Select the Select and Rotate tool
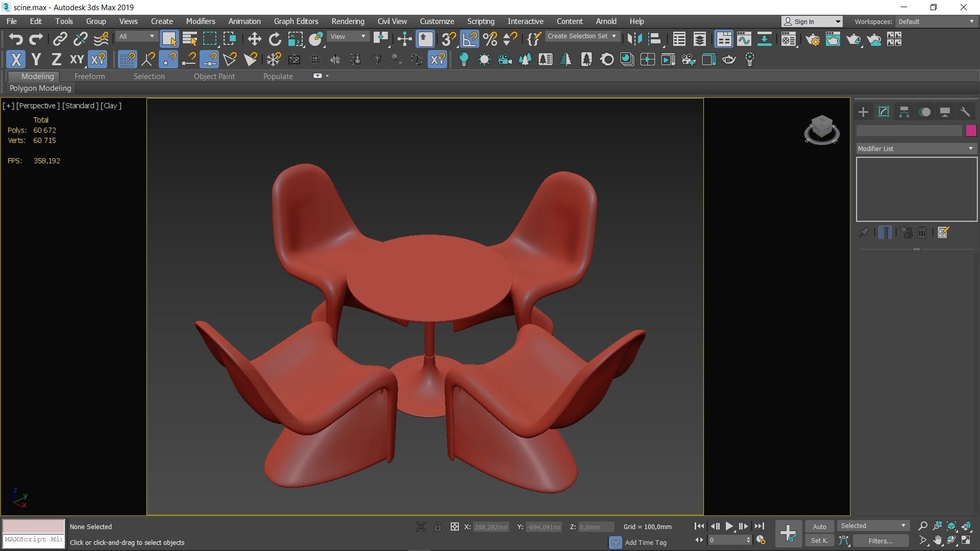Screen dimensions: 980x551 [x=275, y=39]
